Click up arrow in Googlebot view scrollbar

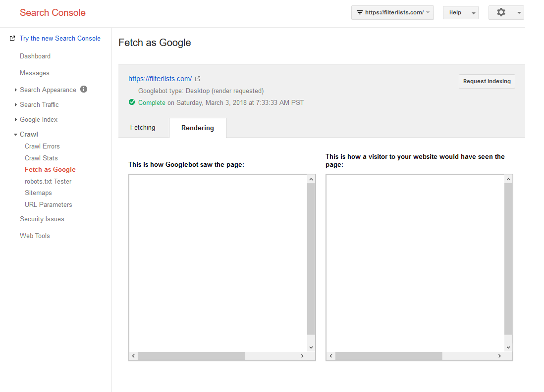311,179
